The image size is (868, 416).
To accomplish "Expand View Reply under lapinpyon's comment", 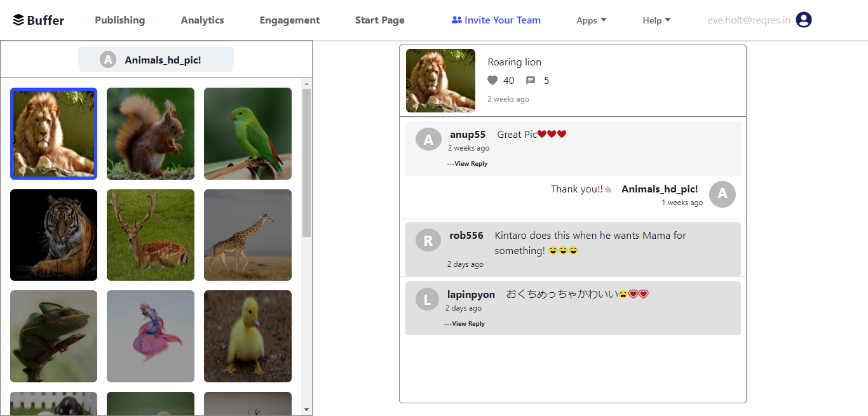I will coord(465,324).
